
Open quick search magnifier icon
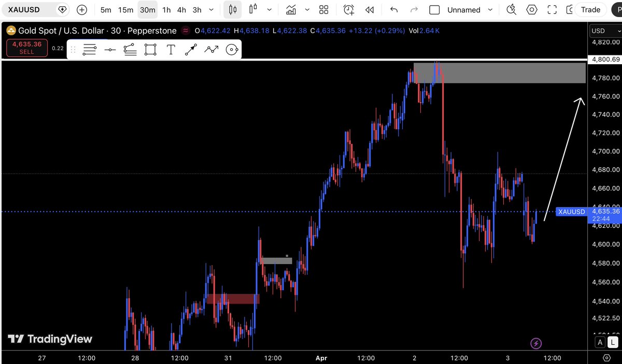click(x=512, y=9)
